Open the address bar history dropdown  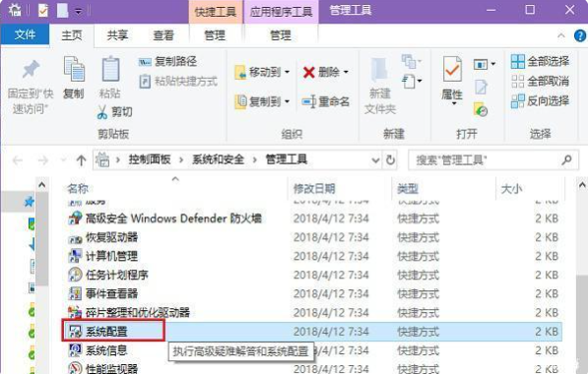click(375, 160)
